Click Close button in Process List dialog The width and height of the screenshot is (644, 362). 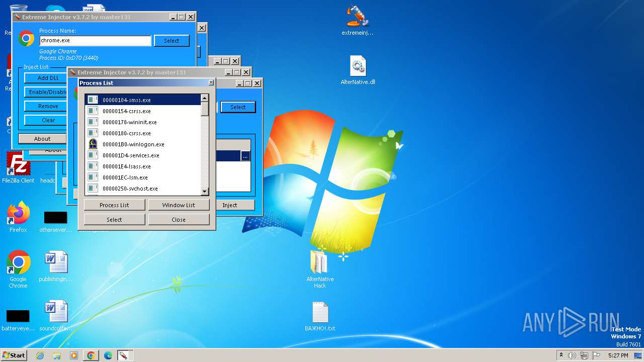click(179, 220)
